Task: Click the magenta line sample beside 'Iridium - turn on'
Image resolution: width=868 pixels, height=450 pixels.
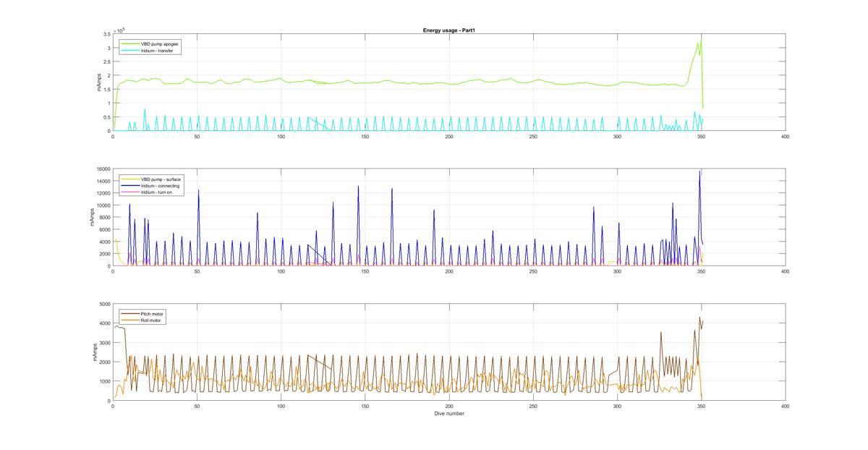Action: [x=130, y=193]
